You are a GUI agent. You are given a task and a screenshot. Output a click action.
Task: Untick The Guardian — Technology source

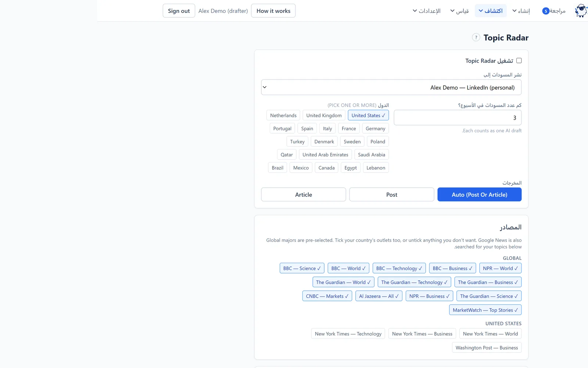[415, 282]
